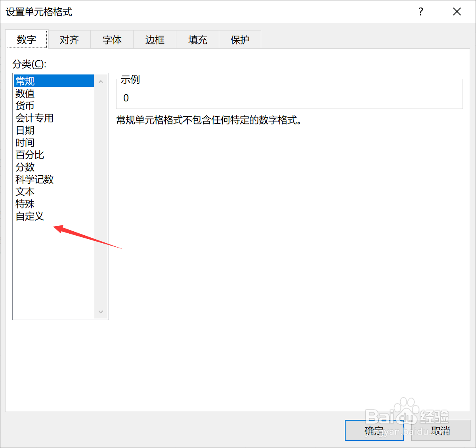Open help via the question mark icon
Screen dimensions: 476x448
pyautogui.click(x=421, y=12)
